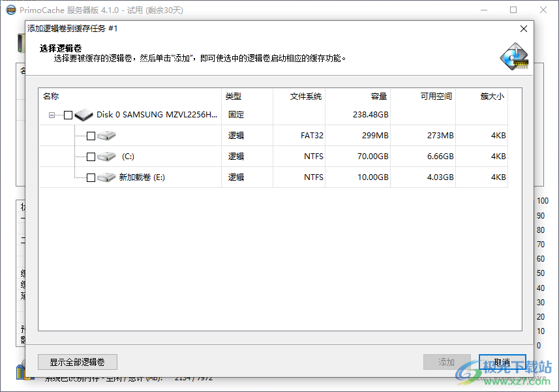The image size is (559, 392).
Task: Click the (C:) volume drive icon
Action: pyautogui.click(x=106, y=157)
